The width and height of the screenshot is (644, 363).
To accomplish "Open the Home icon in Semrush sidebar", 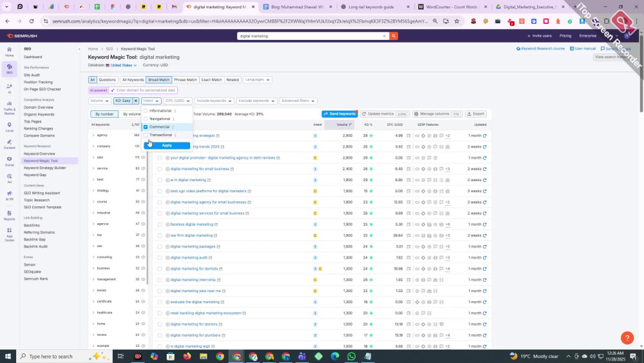I will [9, 52].
